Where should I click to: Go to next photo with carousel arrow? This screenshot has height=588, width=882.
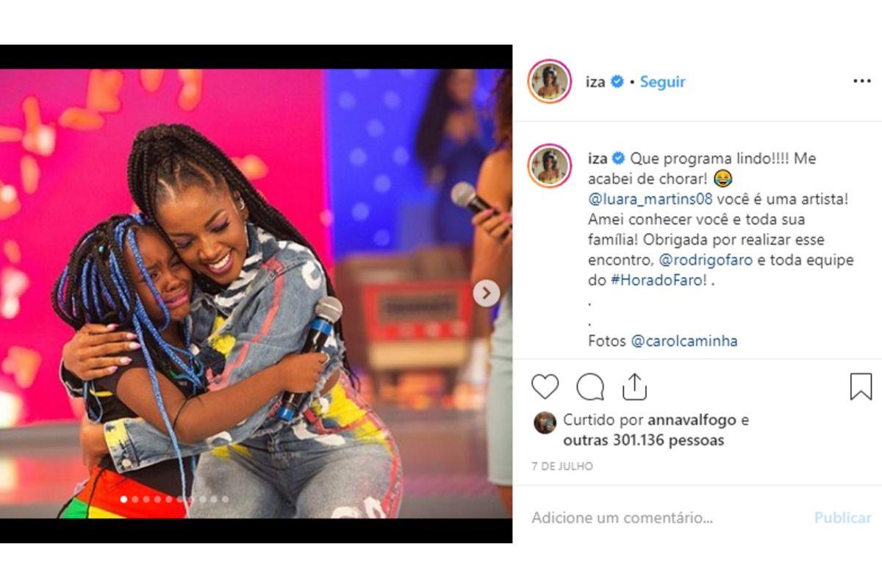[486, 293]
